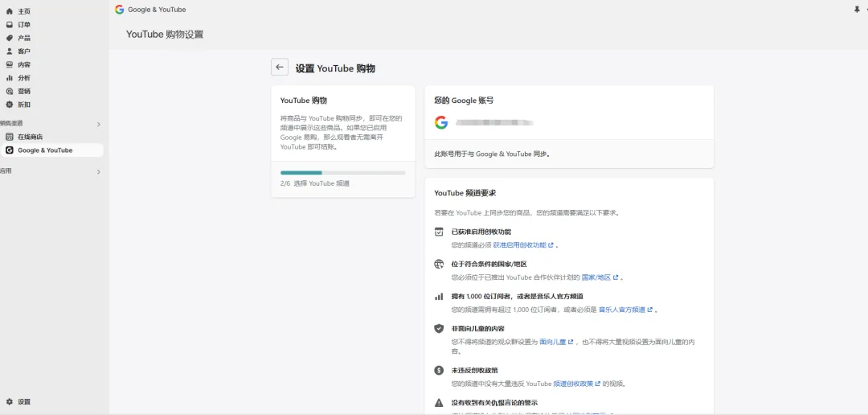The height and width of the screenshot is (415, 868).
Task: Click the marketing target icon
Action: point(10,91)
